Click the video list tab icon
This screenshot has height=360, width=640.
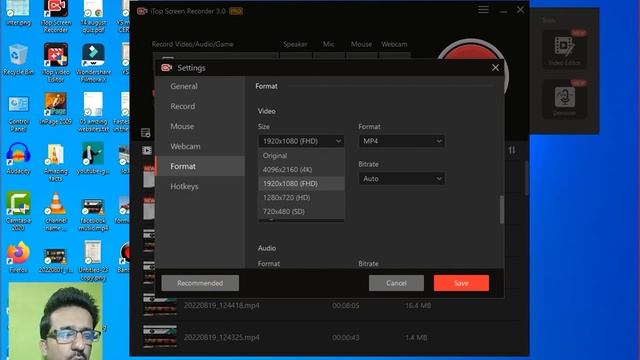(x=147, y=150)
